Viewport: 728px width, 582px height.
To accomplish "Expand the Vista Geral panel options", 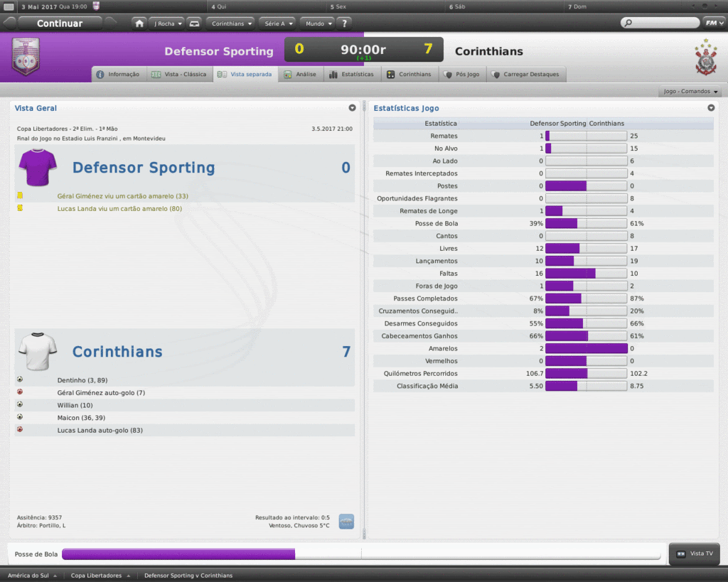I will 352,108.
